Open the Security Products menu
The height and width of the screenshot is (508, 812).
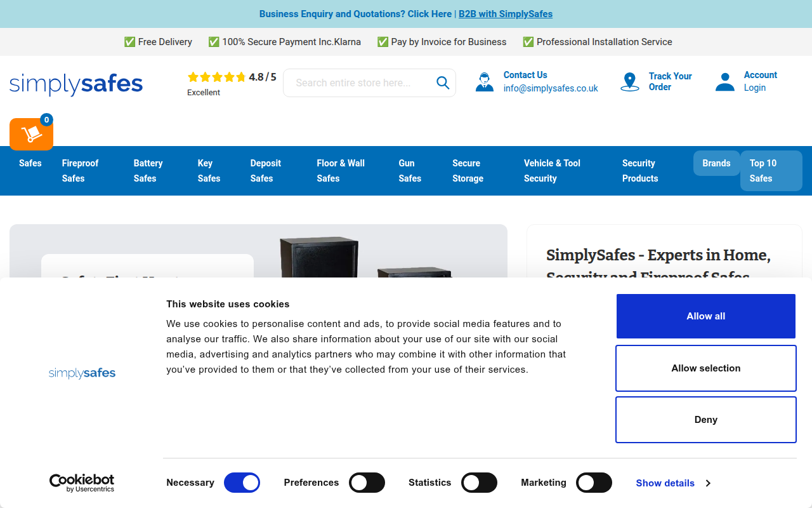(640, 171)
